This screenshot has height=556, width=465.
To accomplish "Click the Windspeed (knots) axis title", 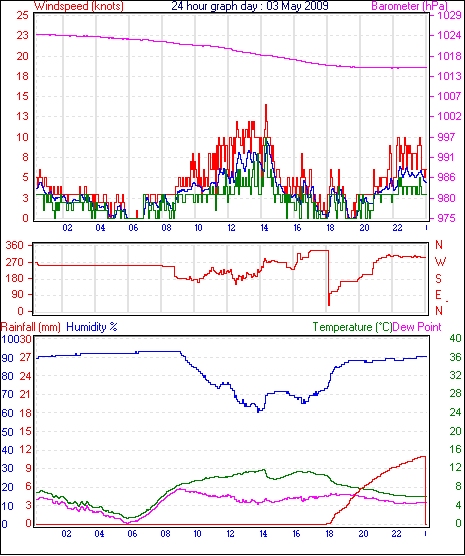I will 79,6.
